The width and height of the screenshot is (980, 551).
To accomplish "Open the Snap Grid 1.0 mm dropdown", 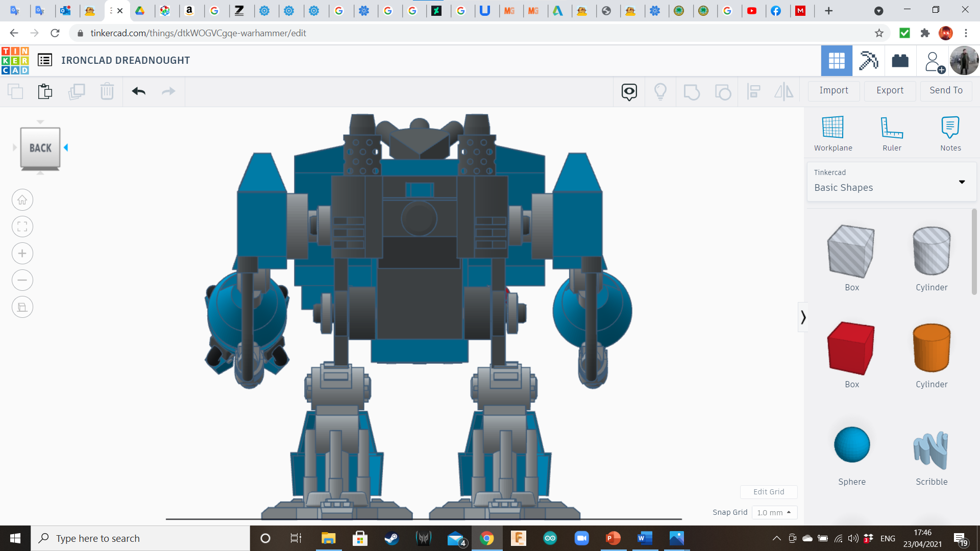I will coord(774,512).
